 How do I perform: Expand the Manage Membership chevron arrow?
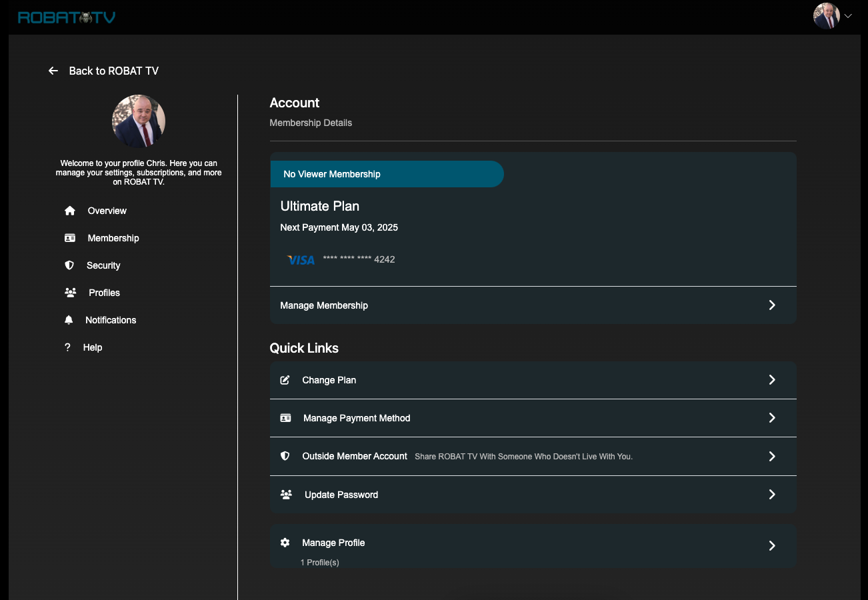(772, 305)
